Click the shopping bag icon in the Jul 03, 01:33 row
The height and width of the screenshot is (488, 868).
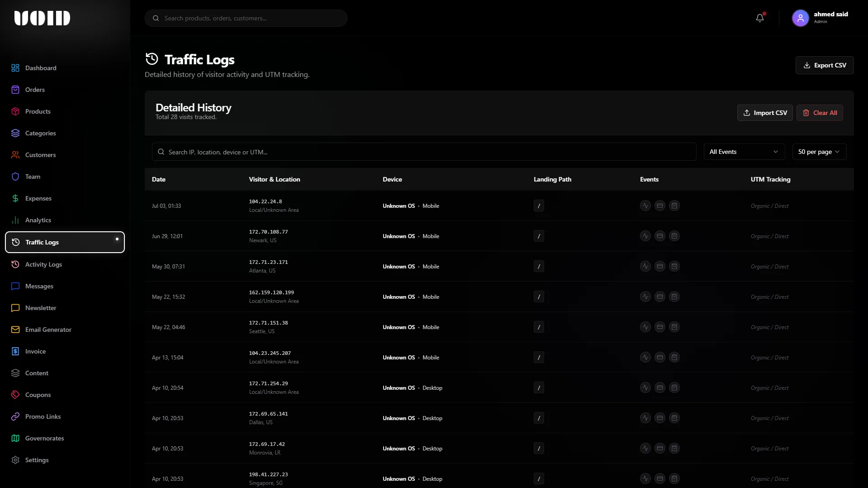(674, 206)
